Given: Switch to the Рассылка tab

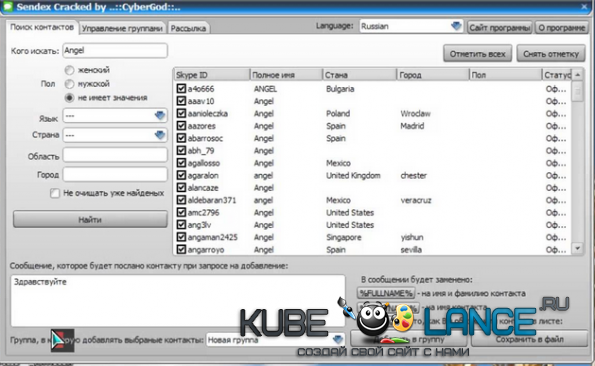Looking at the screenshot, I should tap(188, 28).
